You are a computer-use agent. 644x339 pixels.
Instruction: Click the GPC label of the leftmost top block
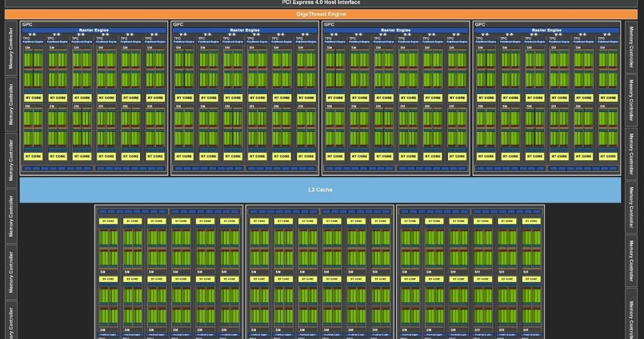coord(27,24)
